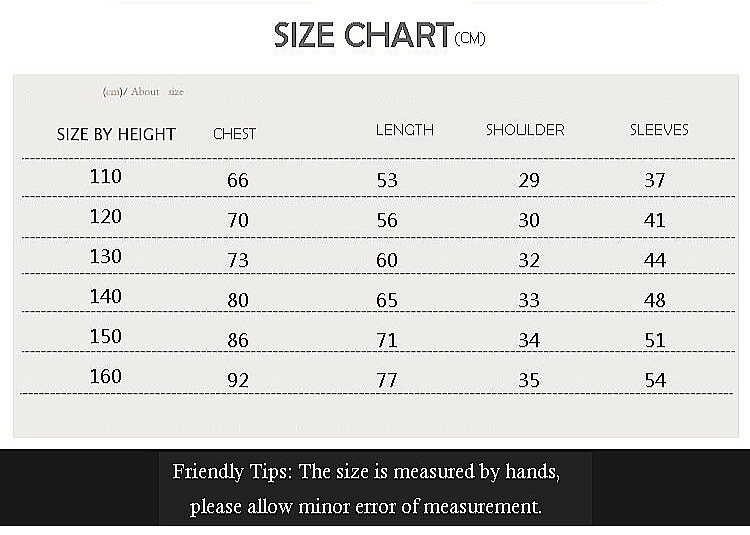Image resolution: width=750 pixels, height=535 pixels.
Task: Select length value 77
Action: 387,381
